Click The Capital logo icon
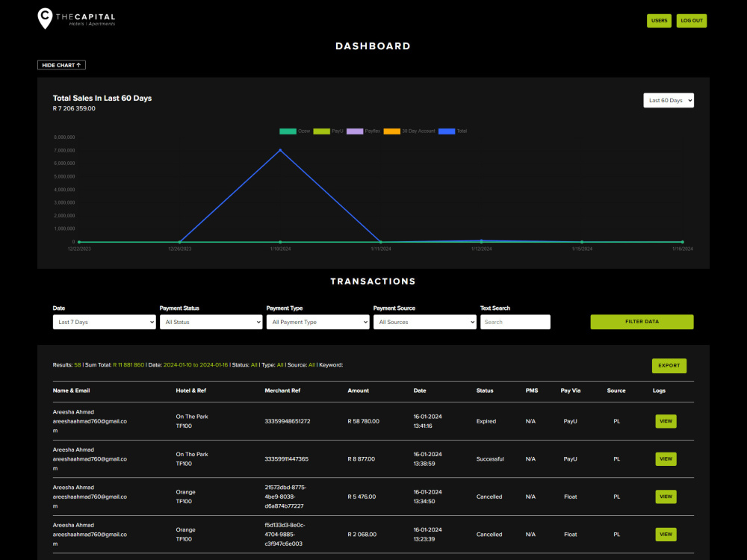This screenshot has height=560, width=747. (45, 19)
